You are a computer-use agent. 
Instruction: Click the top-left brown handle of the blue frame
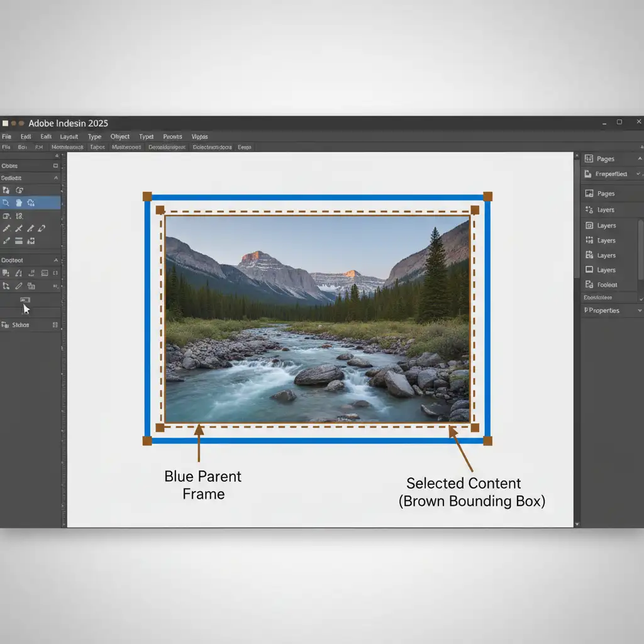pyautogui.click(x=147, y=196)
